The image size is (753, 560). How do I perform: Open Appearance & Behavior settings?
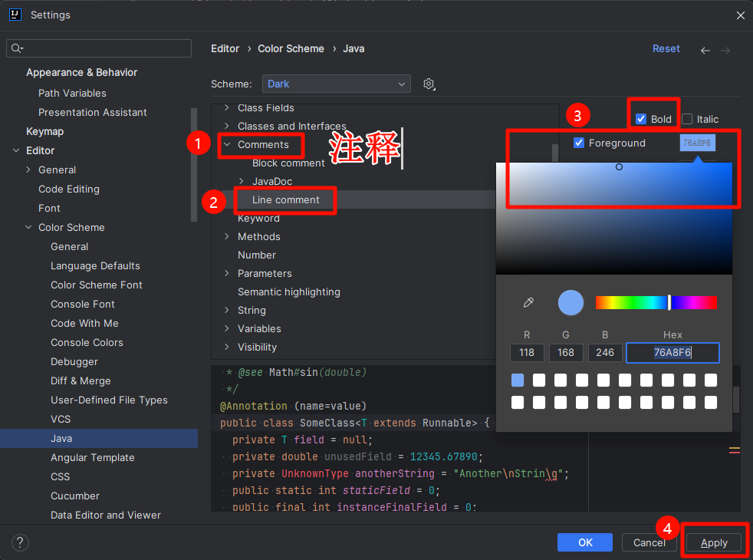coord(81,73)
